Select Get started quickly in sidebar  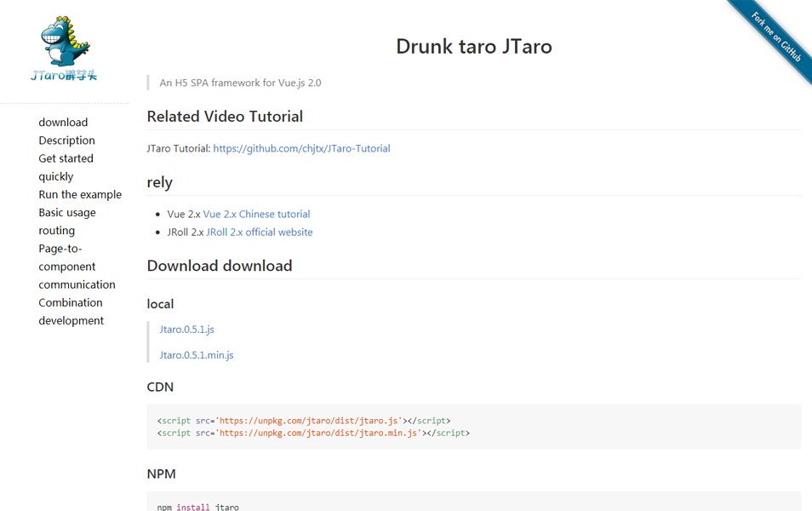click(66, 168)
